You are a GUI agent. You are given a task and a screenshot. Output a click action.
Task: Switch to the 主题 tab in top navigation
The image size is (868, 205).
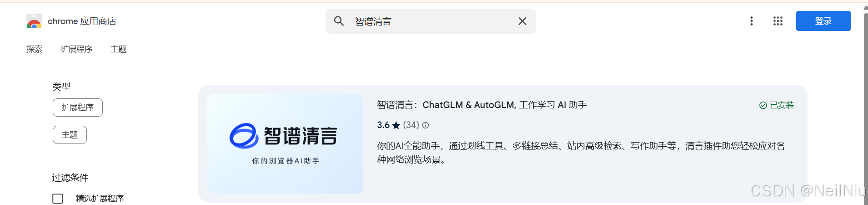[x=119, y=49]
